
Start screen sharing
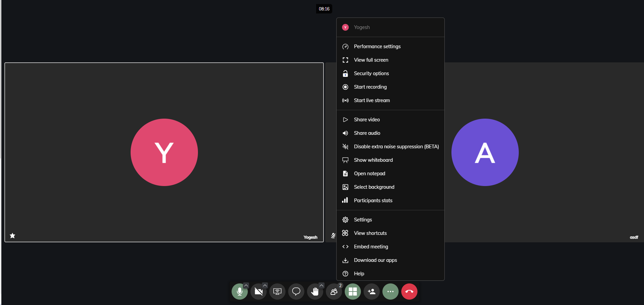pyautogui.click(x=277, y=291)
